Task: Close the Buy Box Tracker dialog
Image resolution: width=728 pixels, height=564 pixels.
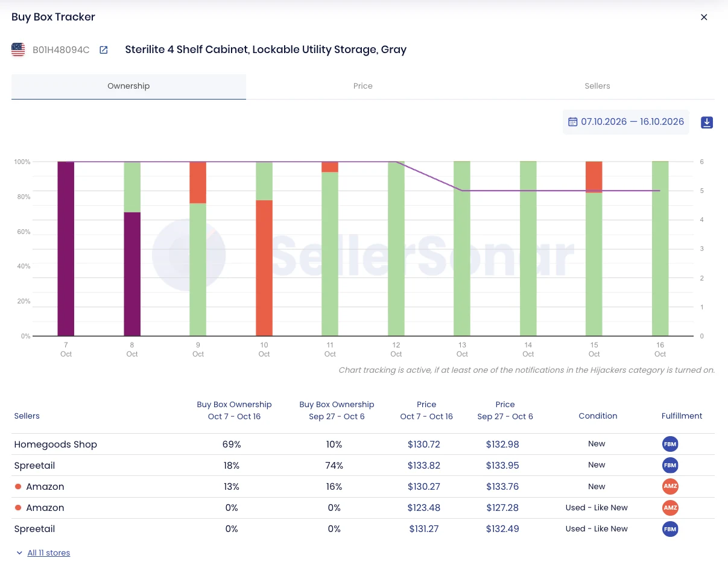Action: click(704, 17)
